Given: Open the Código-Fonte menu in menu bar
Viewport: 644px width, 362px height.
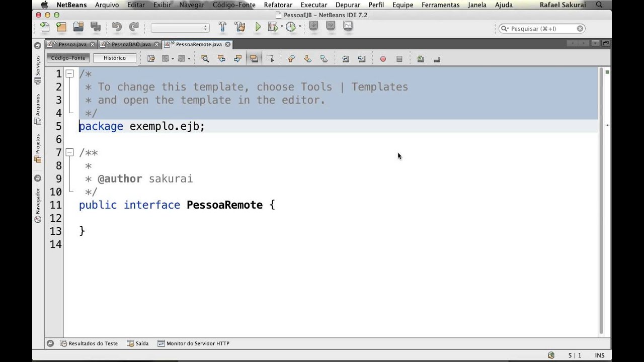Looking at the screenshot, I should [234, 5].
